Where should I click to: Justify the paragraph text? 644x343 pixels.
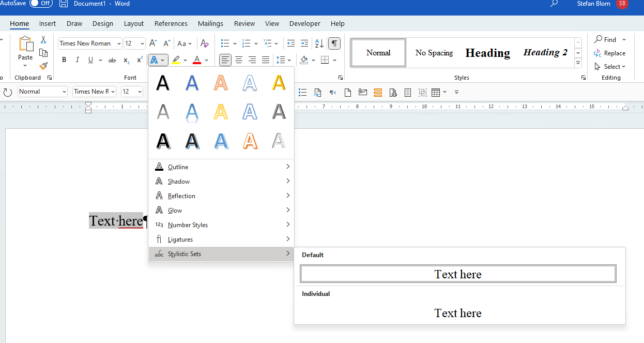point(266,60)
